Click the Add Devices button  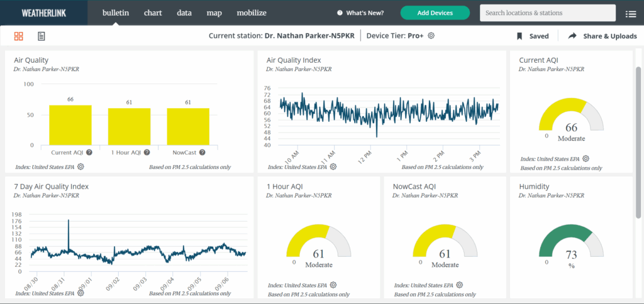[435, 13]
